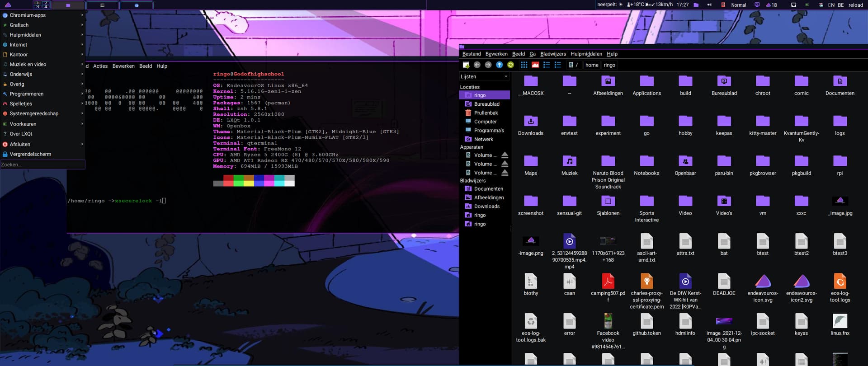The height and width of the screenshot is (366, 868).
Task: Switch to thumbnail view with red image icon
Action: point(535,65)
